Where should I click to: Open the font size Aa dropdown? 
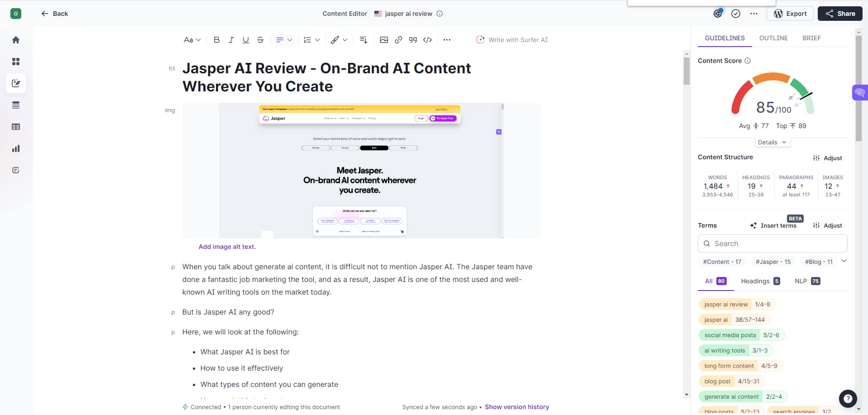[192, 40]
